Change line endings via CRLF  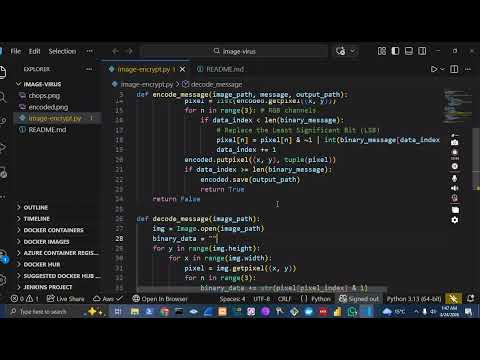pyautogui.click(x=284, y=299)
